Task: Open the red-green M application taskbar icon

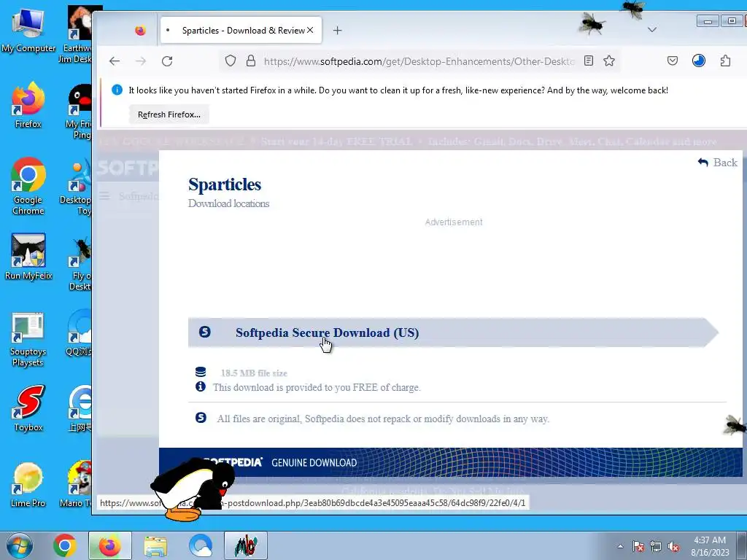Action: [x=246, y=545]
